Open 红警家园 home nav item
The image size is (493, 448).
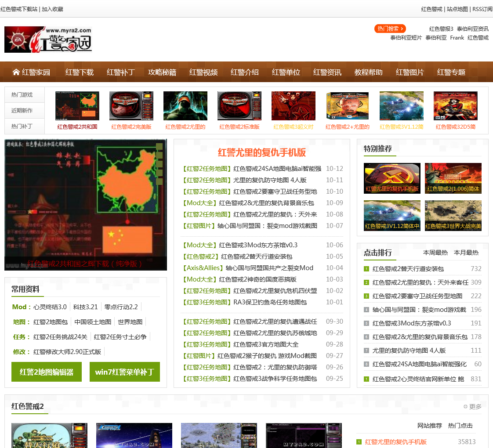pyautogui.click(x=32, y=72)
